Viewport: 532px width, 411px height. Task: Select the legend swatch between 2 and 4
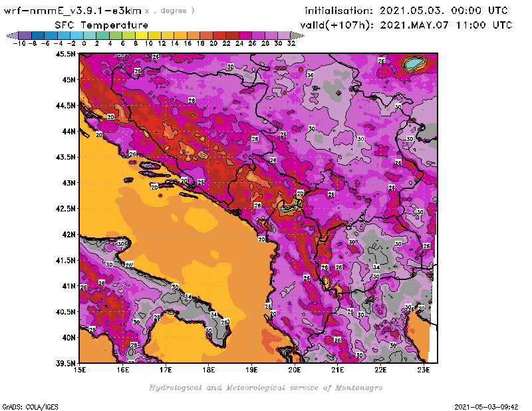[102, 35]
